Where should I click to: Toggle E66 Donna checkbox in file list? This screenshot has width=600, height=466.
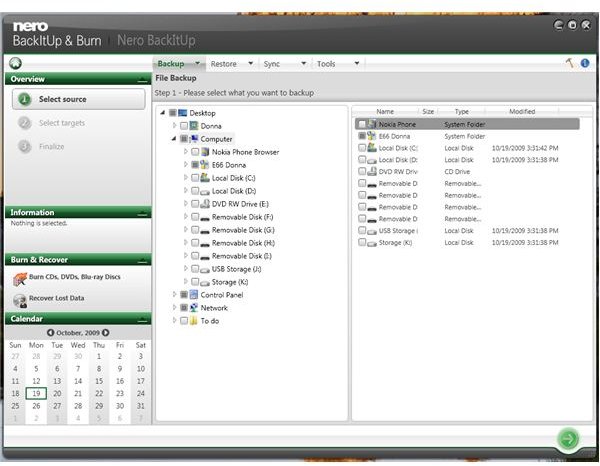coord(362,136)
